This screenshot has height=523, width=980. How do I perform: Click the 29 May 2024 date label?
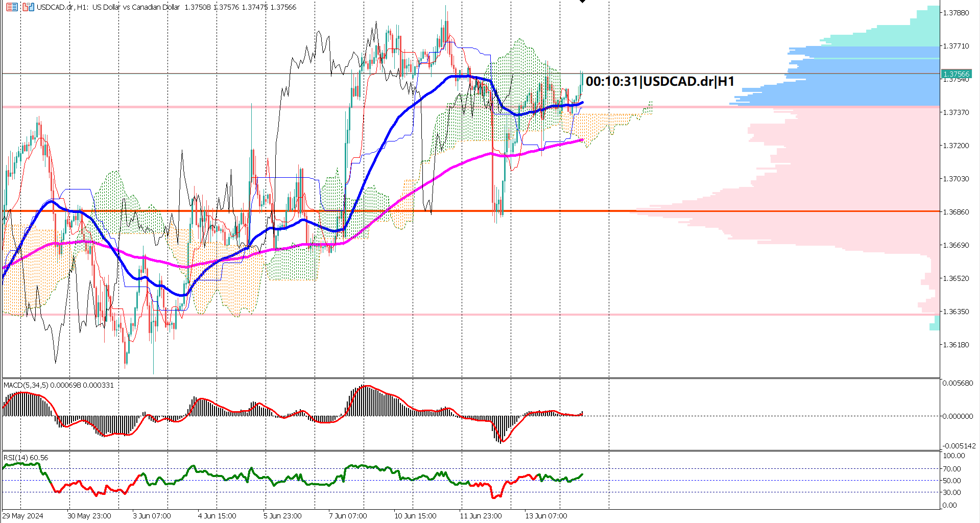pos(23,516)
